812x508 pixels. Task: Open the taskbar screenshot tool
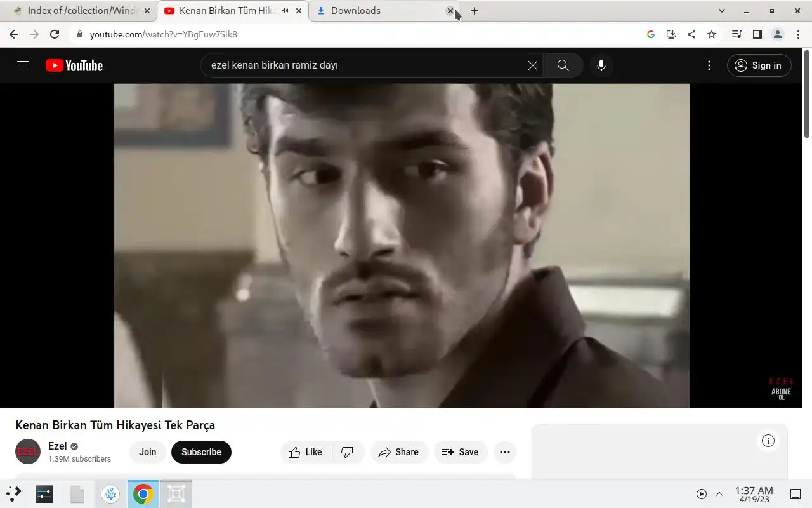click(176, 493)
